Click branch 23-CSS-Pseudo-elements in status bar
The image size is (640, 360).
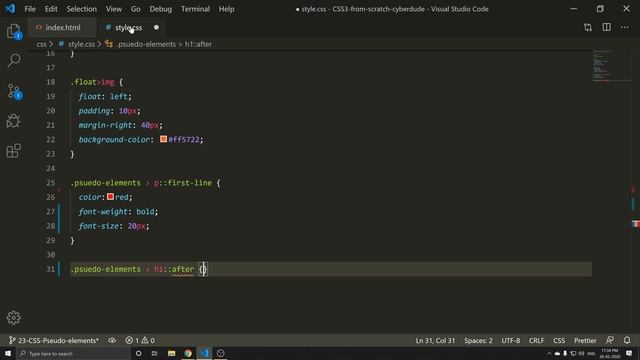(53, 340)
